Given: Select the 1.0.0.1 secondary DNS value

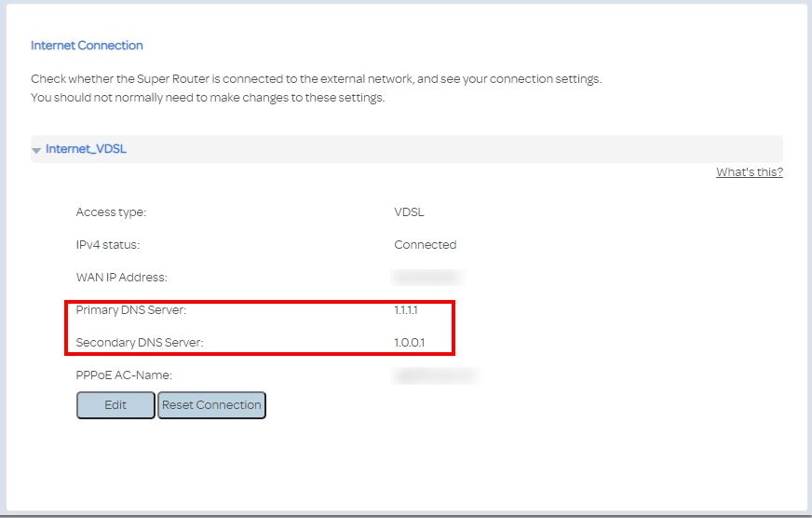Looking at the screenshot, I should [410, 343].
